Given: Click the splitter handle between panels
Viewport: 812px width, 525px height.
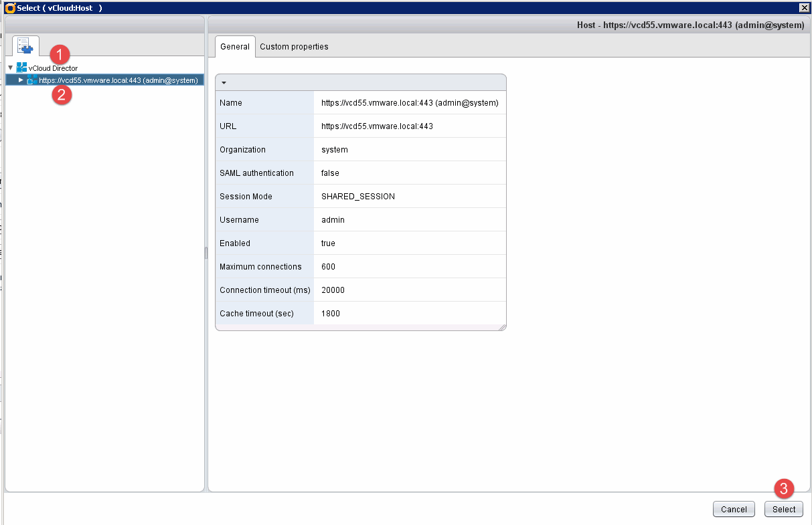Looking at the screenshot, I should click(x=206, y=253).
